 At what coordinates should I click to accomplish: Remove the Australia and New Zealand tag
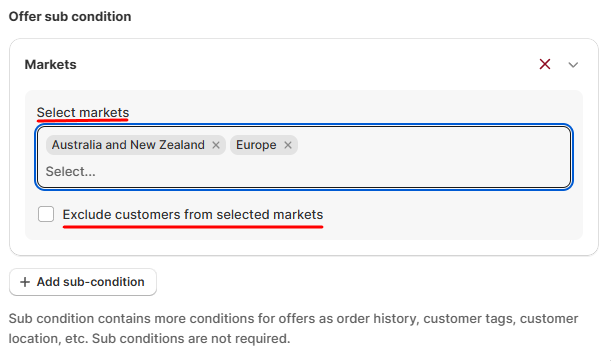tap(216, 145)
